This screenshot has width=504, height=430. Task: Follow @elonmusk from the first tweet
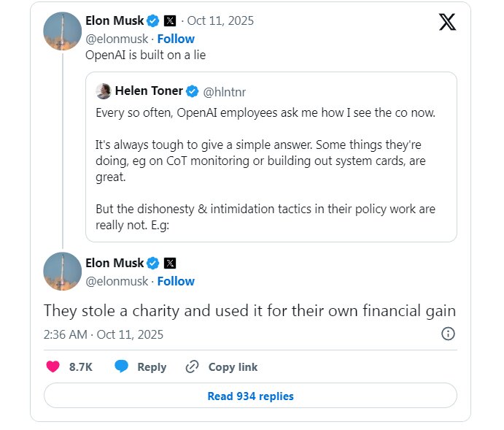click(x=176, y=39)
